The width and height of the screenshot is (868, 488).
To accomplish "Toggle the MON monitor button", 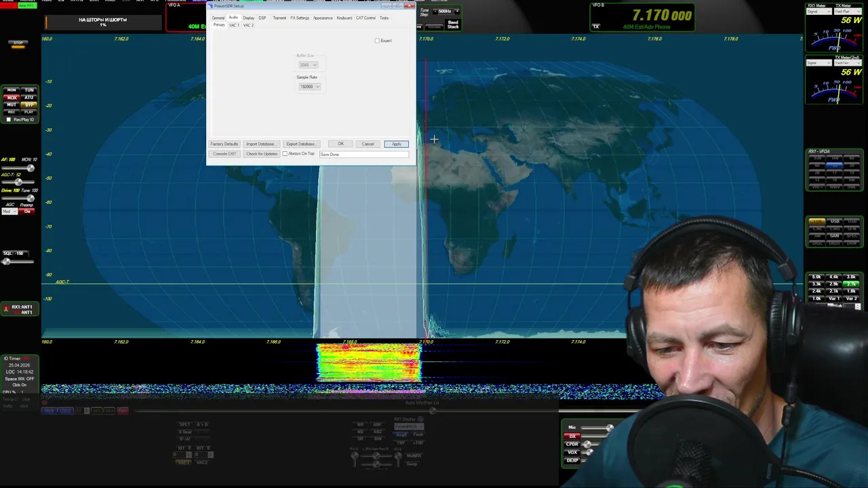I will click(12, 90).
